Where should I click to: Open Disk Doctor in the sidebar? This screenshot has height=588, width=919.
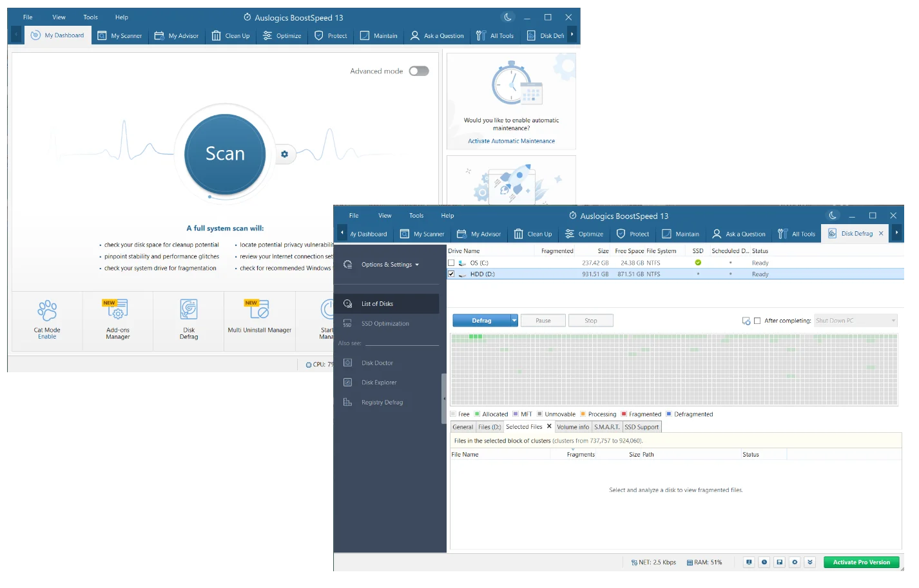(x=377, y=363)
